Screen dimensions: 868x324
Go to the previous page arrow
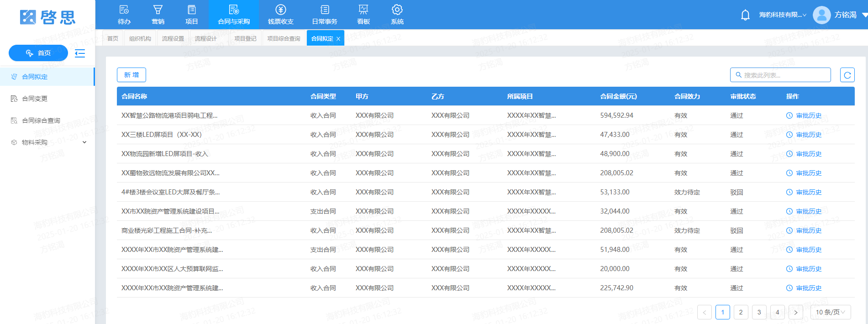click(705, 312)
